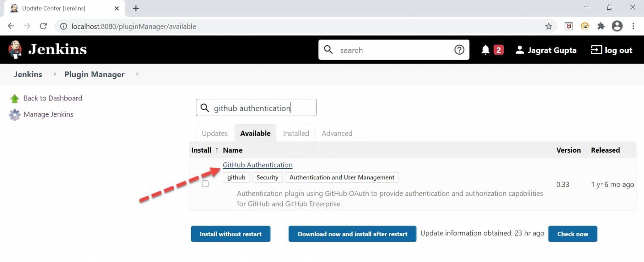Click the browser address bar URL
The height and width of the screenshot is (262, 644).
(x=133, y=26)
